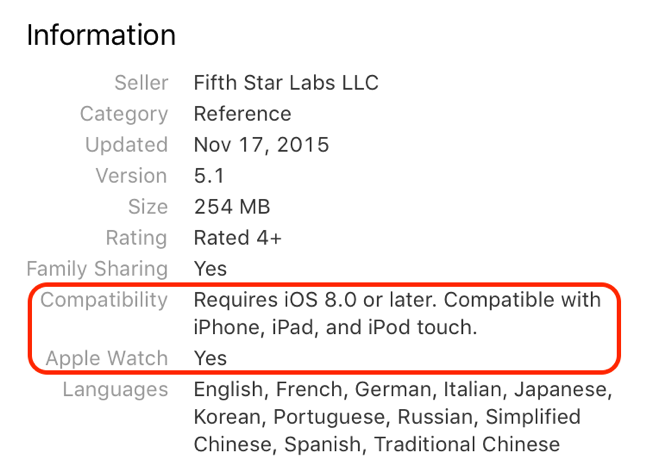Click the Seller label
The image size is (647, 472).
tap(141, 83)
